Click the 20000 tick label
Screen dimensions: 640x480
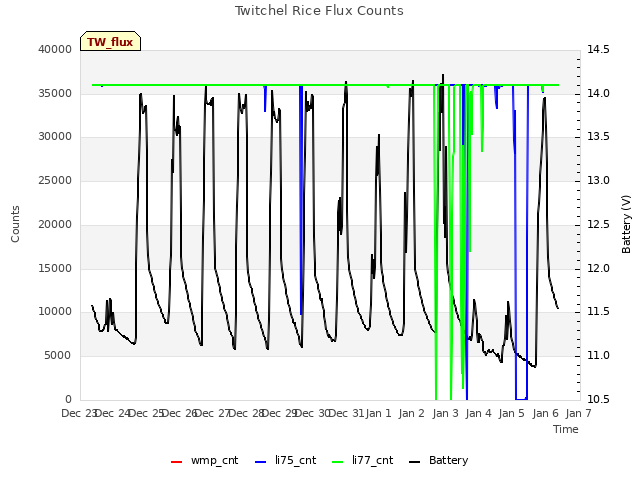55,224
